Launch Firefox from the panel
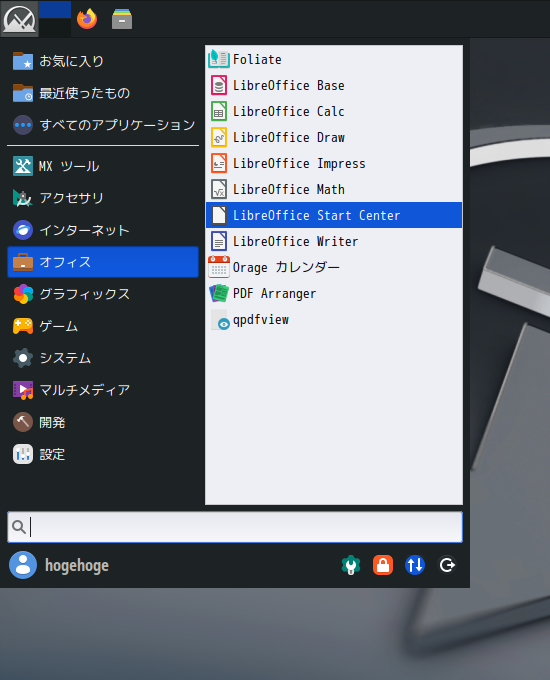 [x=87, y=19]
